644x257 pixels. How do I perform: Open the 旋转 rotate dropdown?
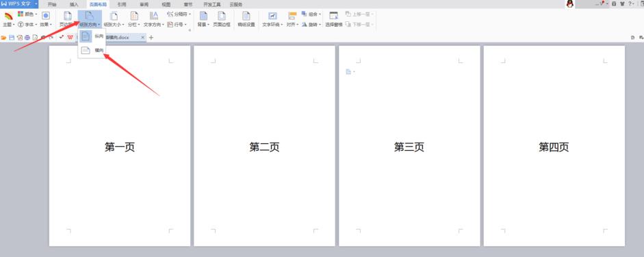click(311, 25)
